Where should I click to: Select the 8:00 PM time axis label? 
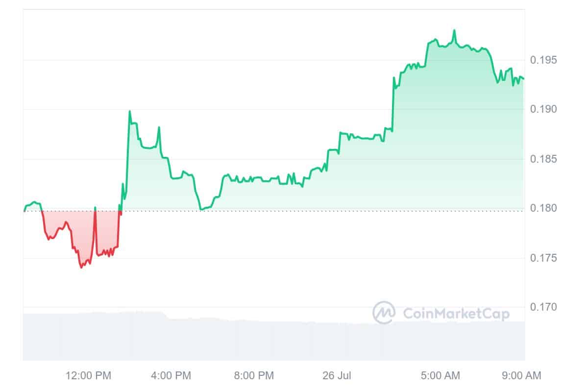tap(253, 376)
